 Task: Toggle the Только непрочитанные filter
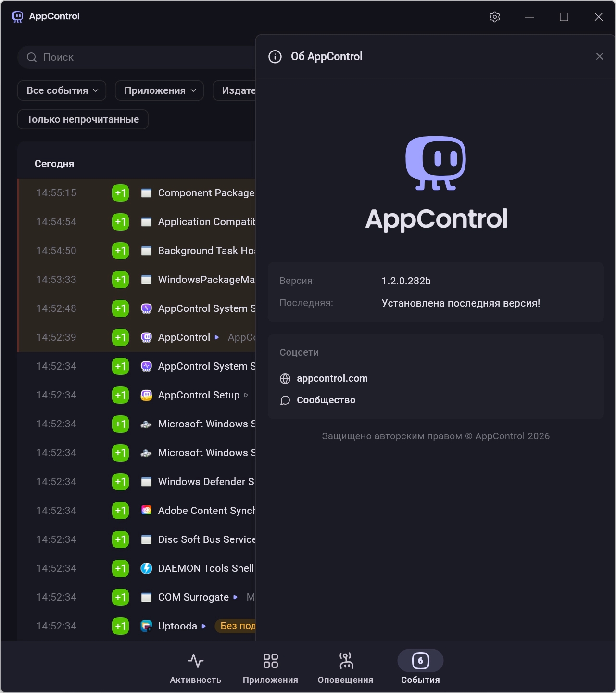[x=83, y=119]
